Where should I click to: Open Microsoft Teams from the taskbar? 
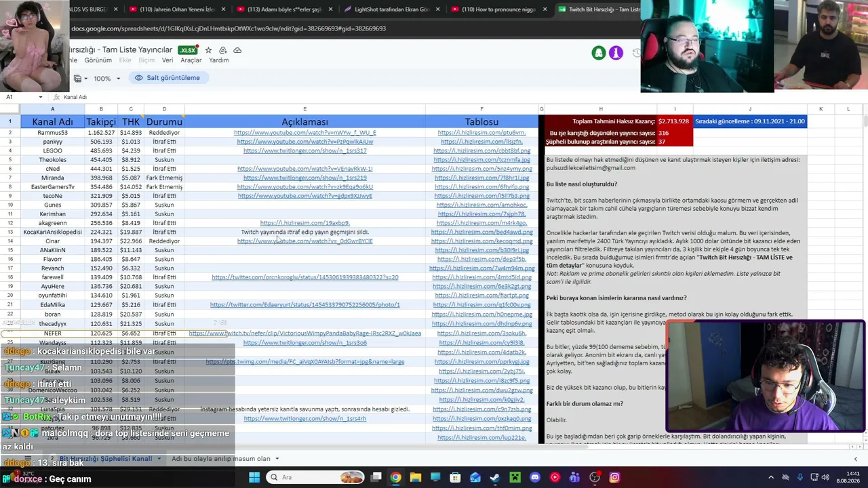tap(575, 477)
